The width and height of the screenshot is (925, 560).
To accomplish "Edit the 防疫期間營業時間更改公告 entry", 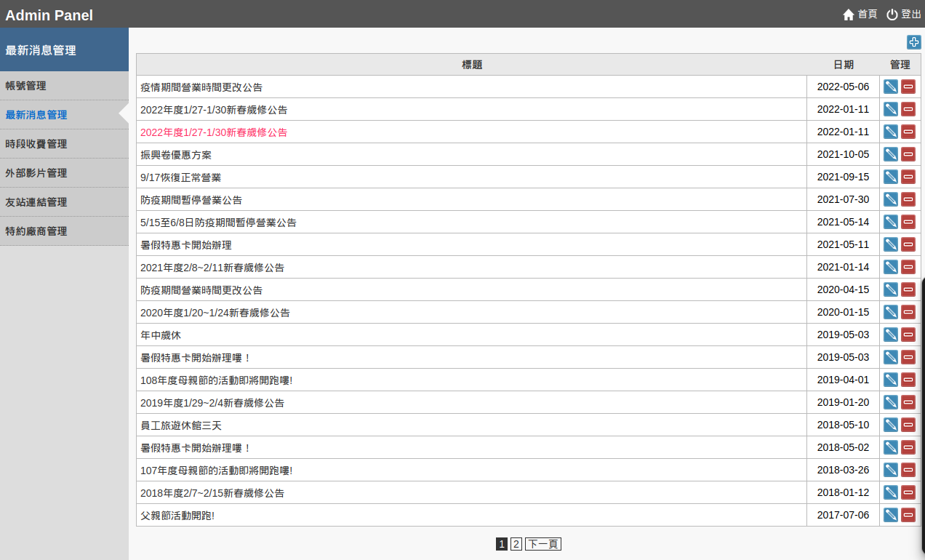I will click(x=891, y=289).
